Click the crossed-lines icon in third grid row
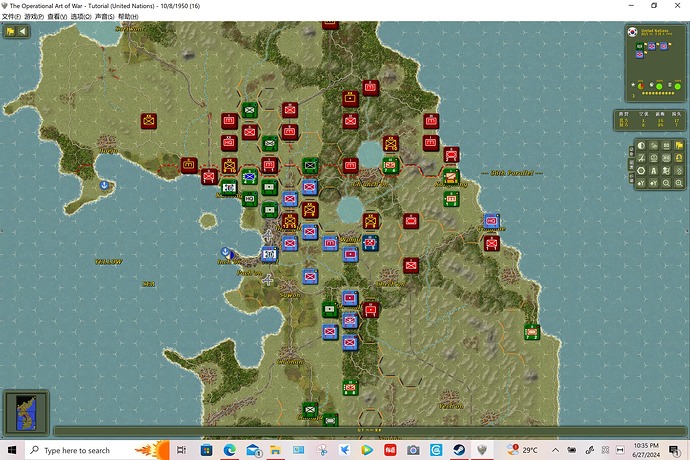Screen dimensions: 690x460 coord(679,171)
